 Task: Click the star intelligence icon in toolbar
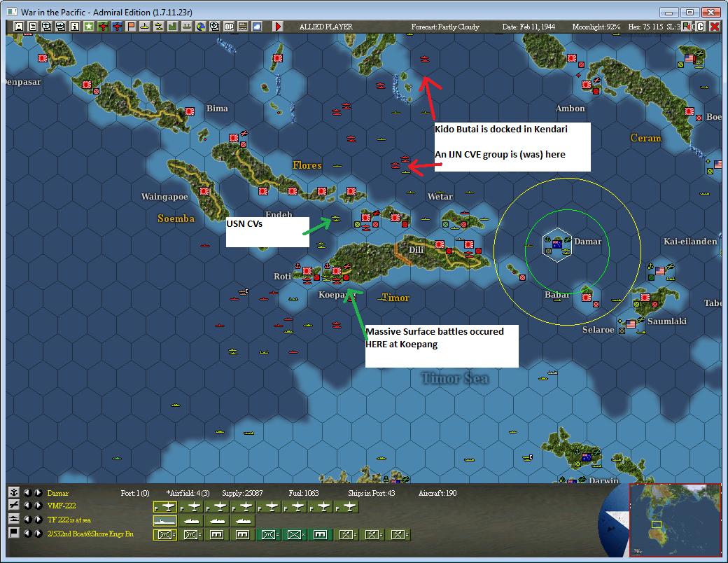(88, 27)
